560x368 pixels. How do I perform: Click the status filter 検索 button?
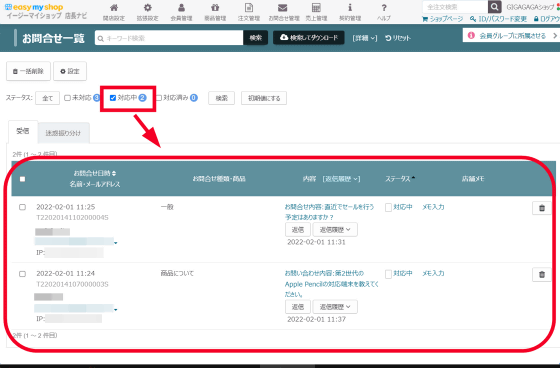point(221,98)
